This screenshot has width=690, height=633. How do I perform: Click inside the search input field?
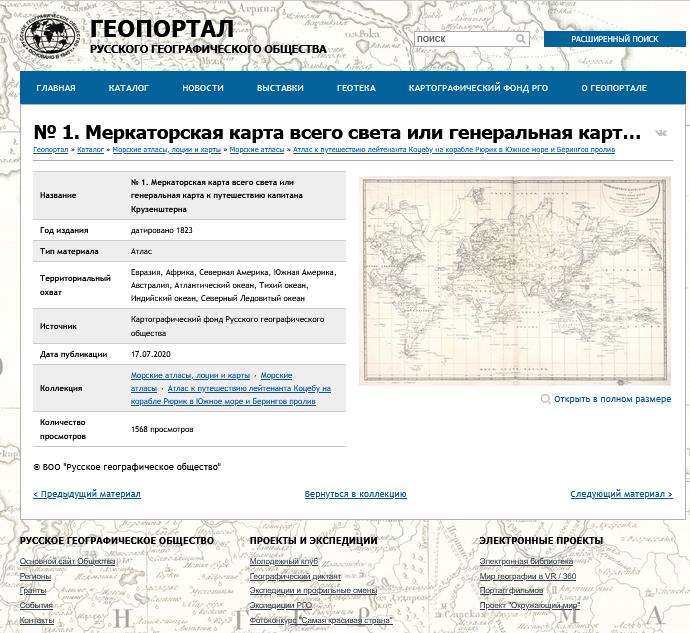pyautogui.click(x=468, y=39)
